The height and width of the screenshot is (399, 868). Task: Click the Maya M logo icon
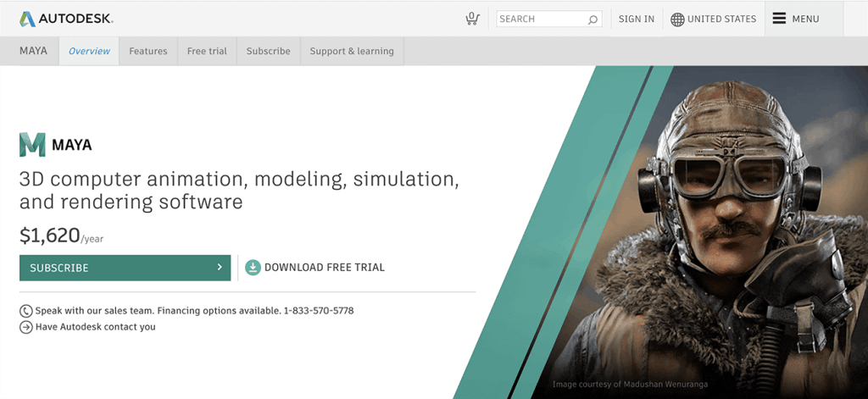click(32, 145)
